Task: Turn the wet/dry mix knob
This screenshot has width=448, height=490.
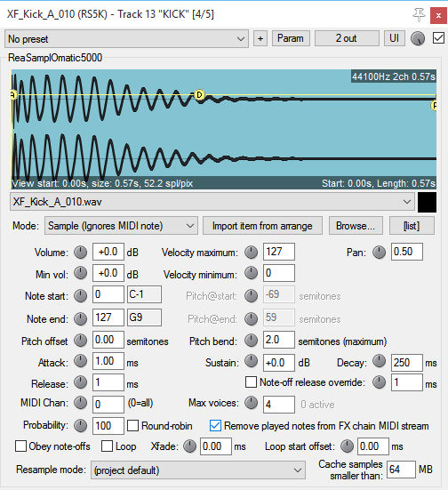Action: [x=418, y=38]
